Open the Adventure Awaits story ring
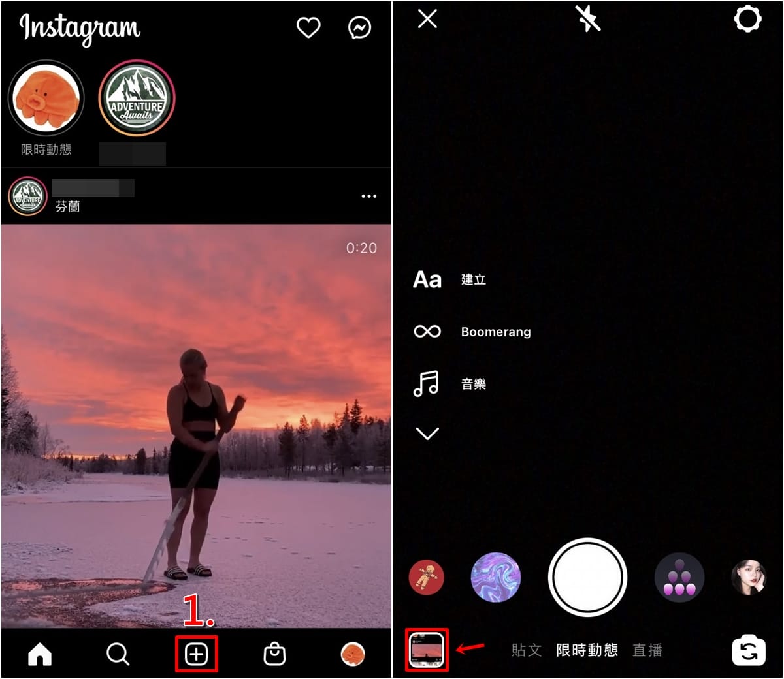This screenshot has width=784, height=679. click(137, 99)
